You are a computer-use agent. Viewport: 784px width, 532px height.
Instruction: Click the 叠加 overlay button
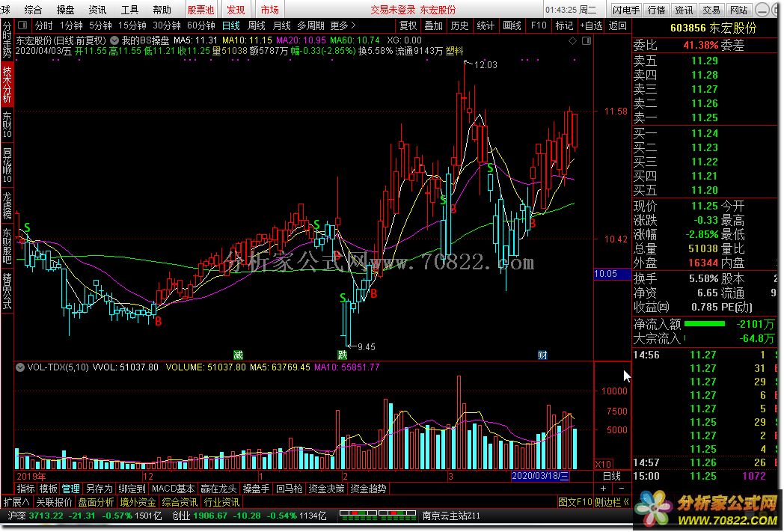pyautogui.click(x=433, y=25)
